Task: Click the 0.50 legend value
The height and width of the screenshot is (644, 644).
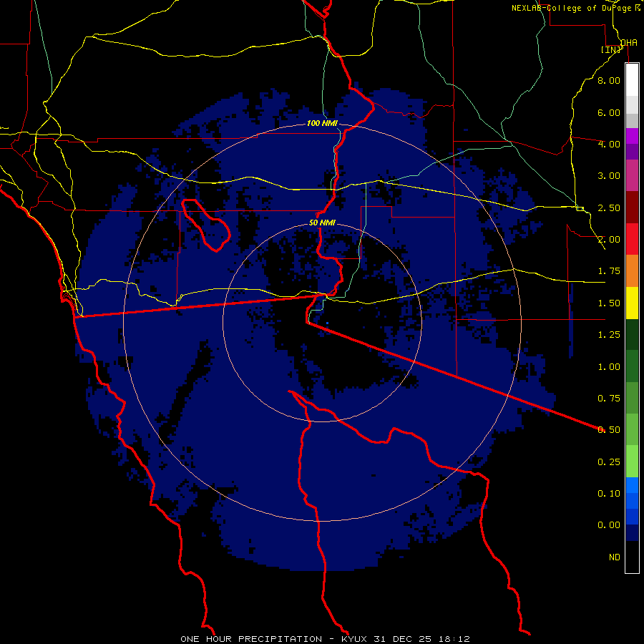Action: pyautogui.click(x=609, y=430)
